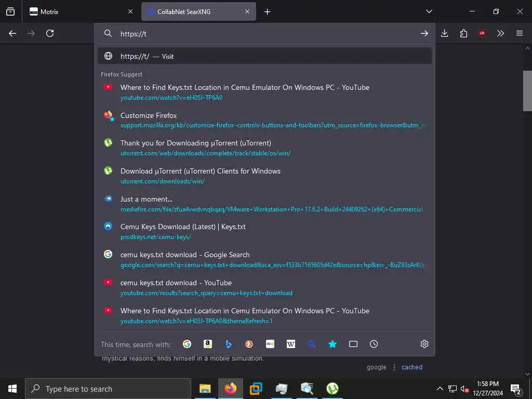Open the Windows Start menu

tap(12, 389)
